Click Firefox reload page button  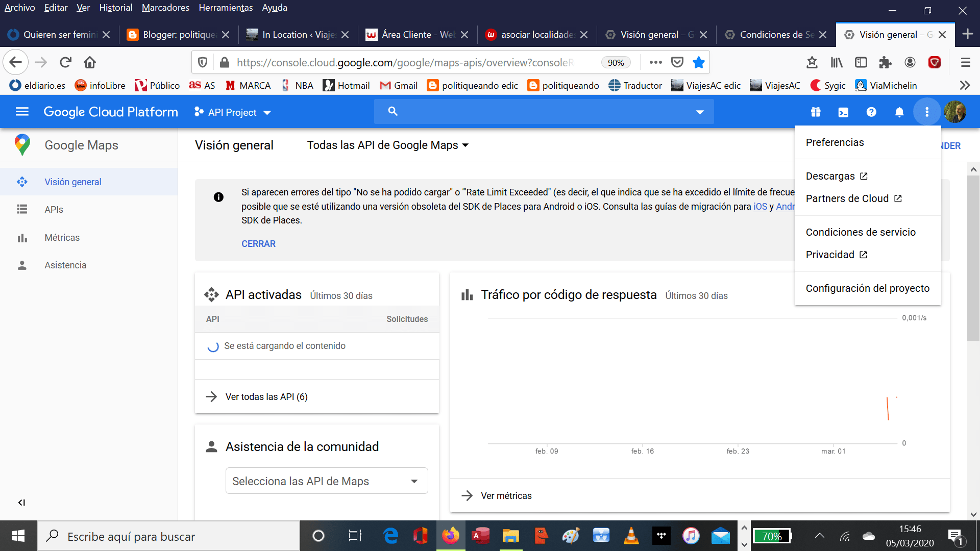(x=65, y=62)
